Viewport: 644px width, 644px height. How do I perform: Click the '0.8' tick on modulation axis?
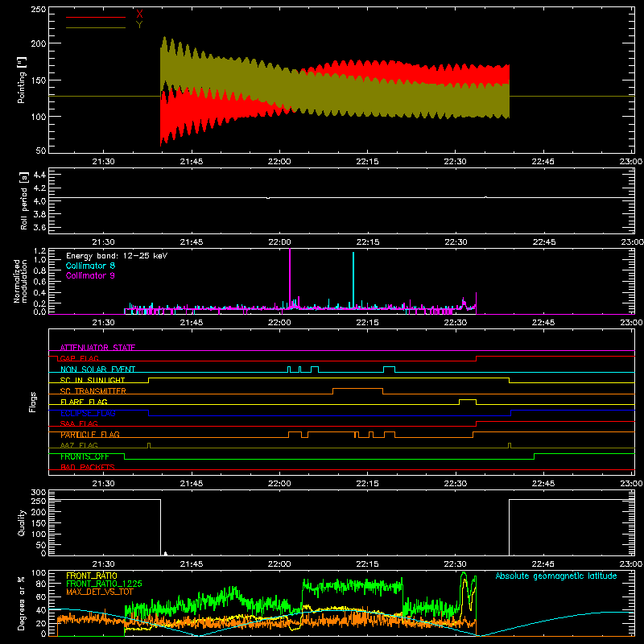[x=39, y=270]
